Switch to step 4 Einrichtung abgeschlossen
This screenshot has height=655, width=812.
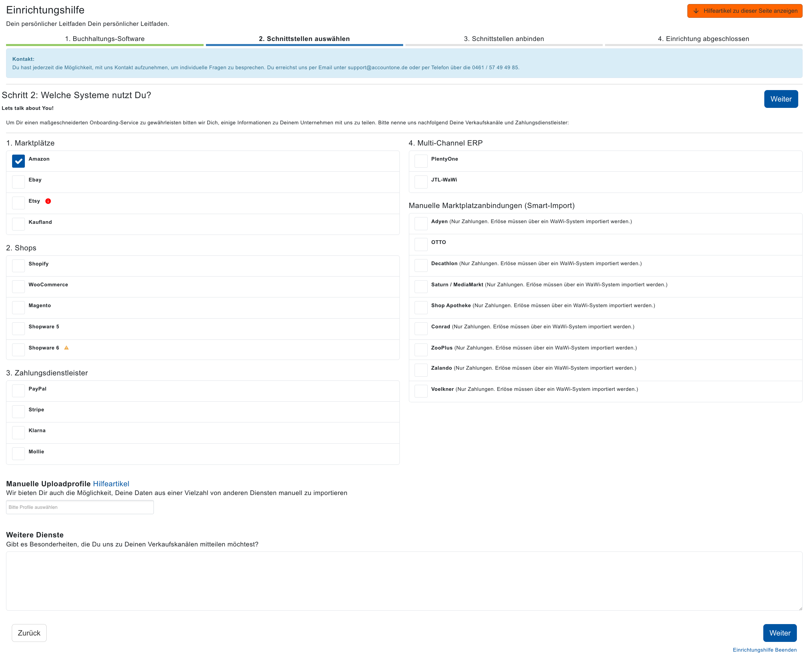coord(703,39)
